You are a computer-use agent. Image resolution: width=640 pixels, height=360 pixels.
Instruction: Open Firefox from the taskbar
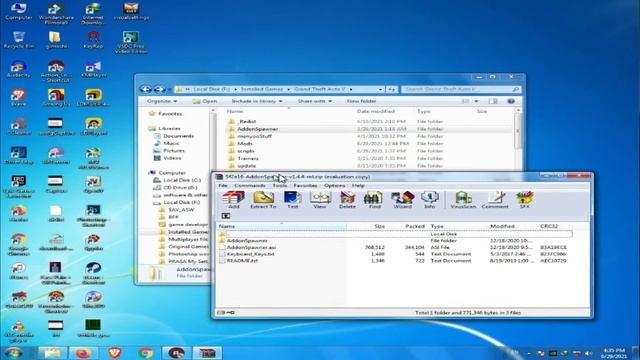83,353
